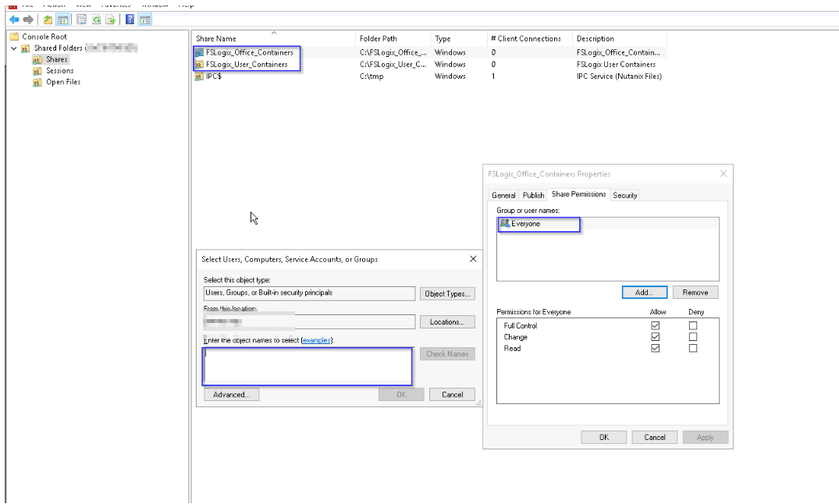This screenshot has width=839, height=504.
Task: Click the object type field
Action: [309, 293]
